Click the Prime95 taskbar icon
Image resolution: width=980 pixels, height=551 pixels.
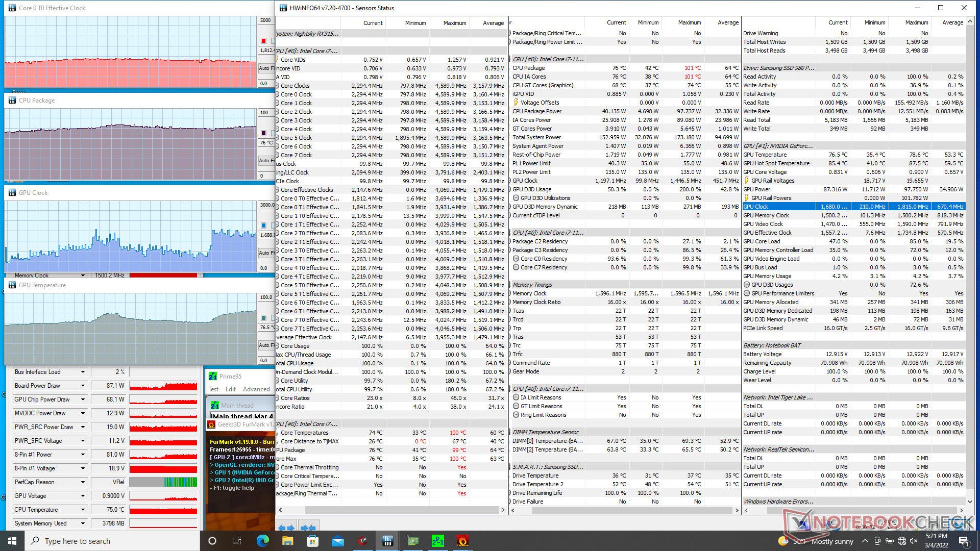click(x=438, y=541)
